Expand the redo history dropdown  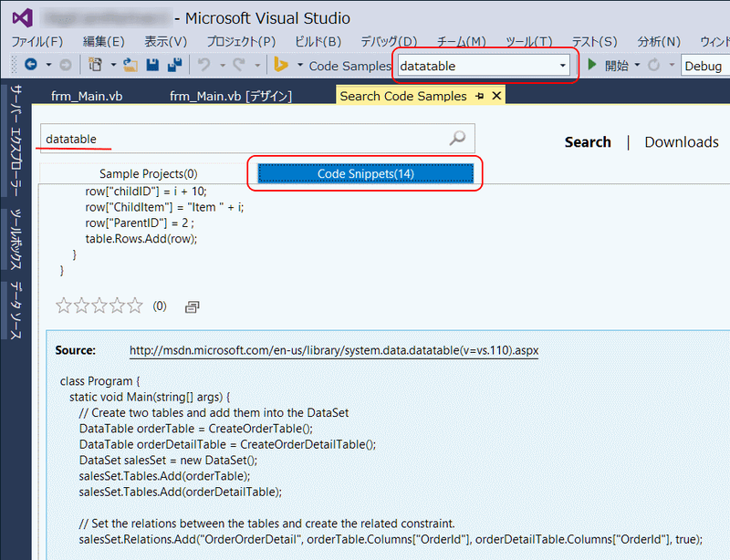(x=257, y=65)
